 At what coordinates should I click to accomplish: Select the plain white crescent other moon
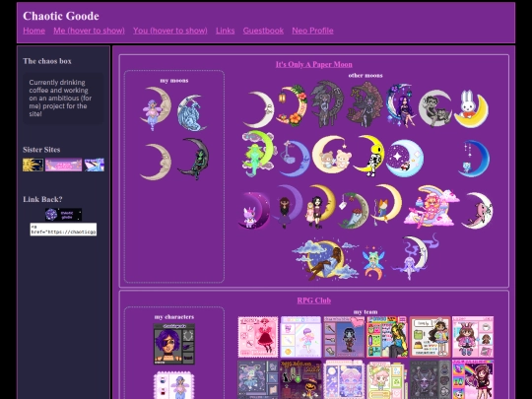258,109
